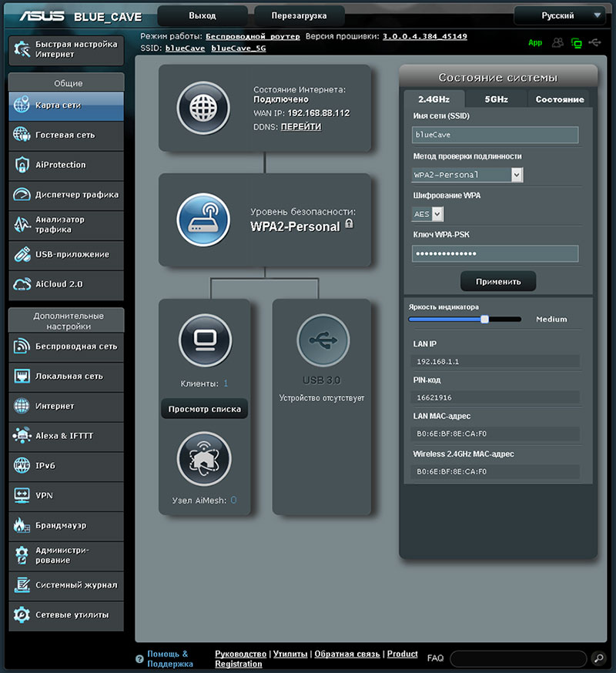Click the Перезагрузка reboot button

[x=299, y=16]
